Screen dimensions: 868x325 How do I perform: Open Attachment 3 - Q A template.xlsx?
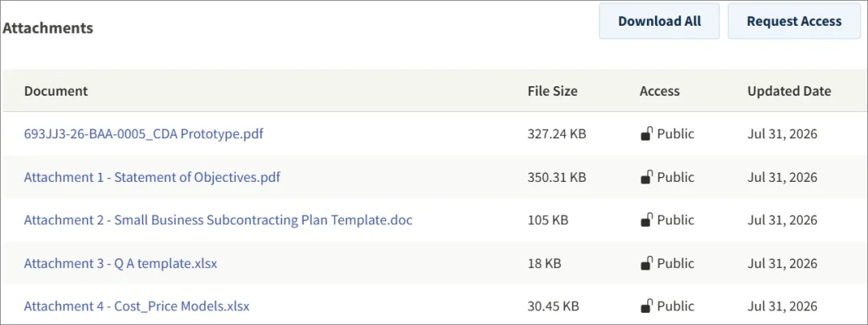[121, 264]
